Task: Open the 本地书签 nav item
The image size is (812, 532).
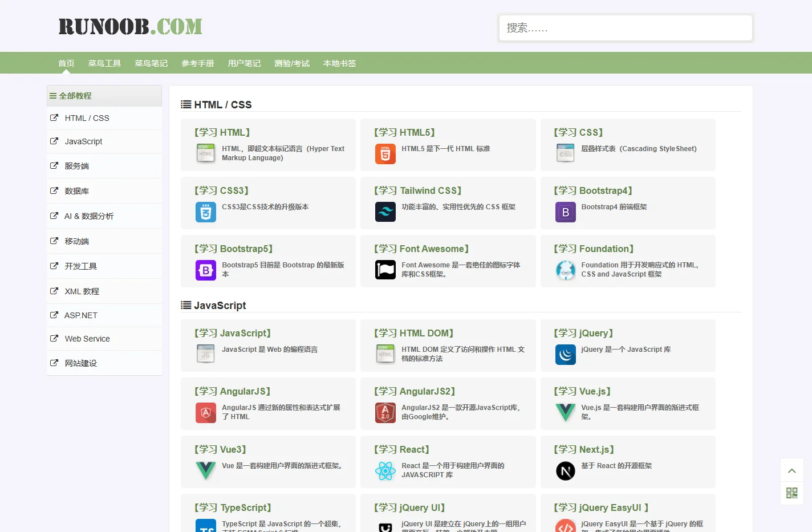Action: [339, 63]
